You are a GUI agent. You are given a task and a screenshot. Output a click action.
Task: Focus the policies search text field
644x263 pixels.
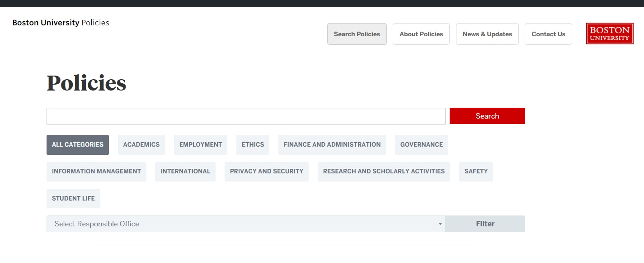click(246, 116)
